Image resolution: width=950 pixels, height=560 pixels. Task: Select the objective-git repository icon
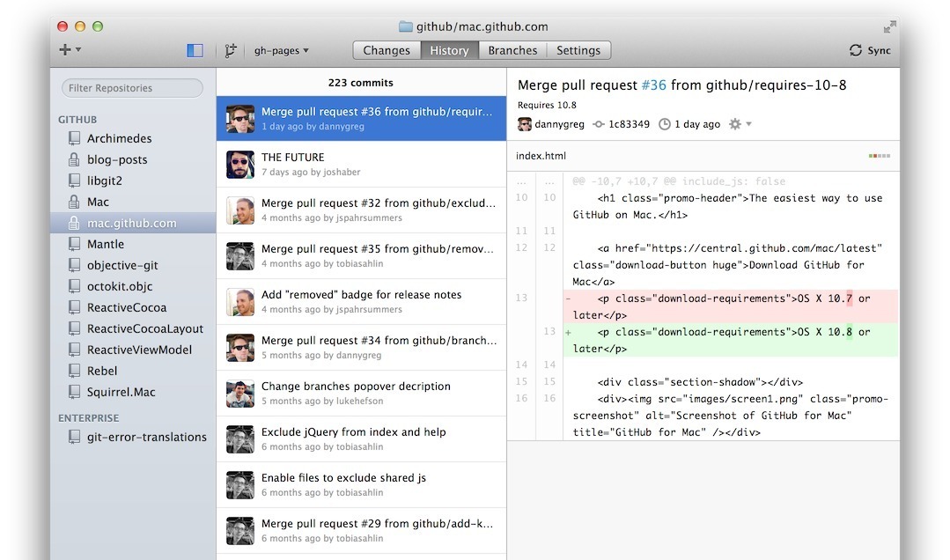click(74, 265)
